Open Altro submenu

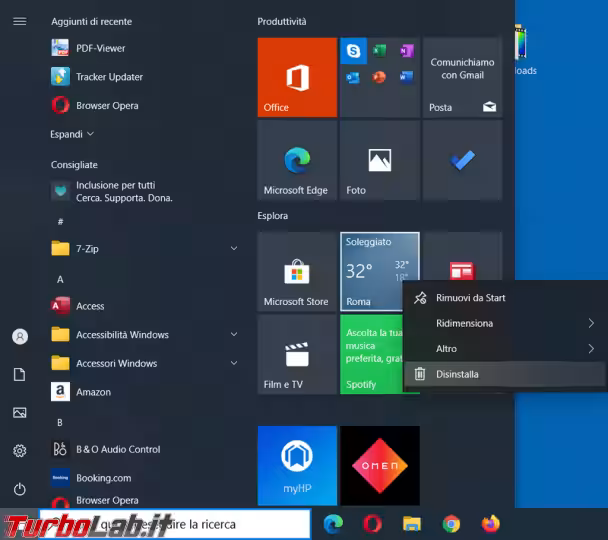(x=505, y=348)
